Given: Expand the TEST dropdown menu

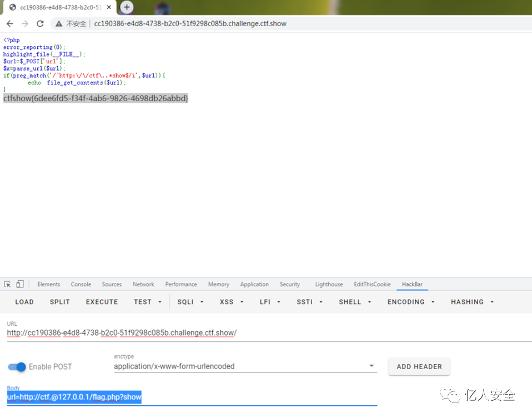Looking at the screenshot, I should click(x=147, y=302).
